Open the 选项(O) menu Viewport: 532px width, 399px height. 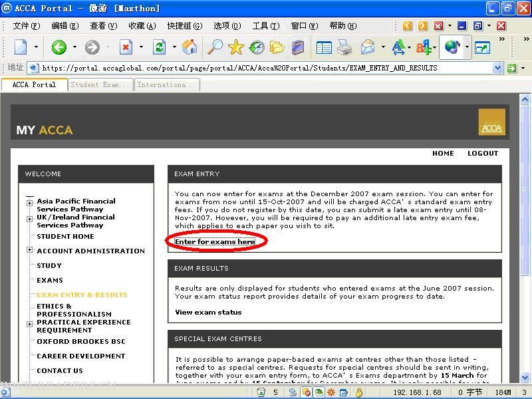pos(227,26)
